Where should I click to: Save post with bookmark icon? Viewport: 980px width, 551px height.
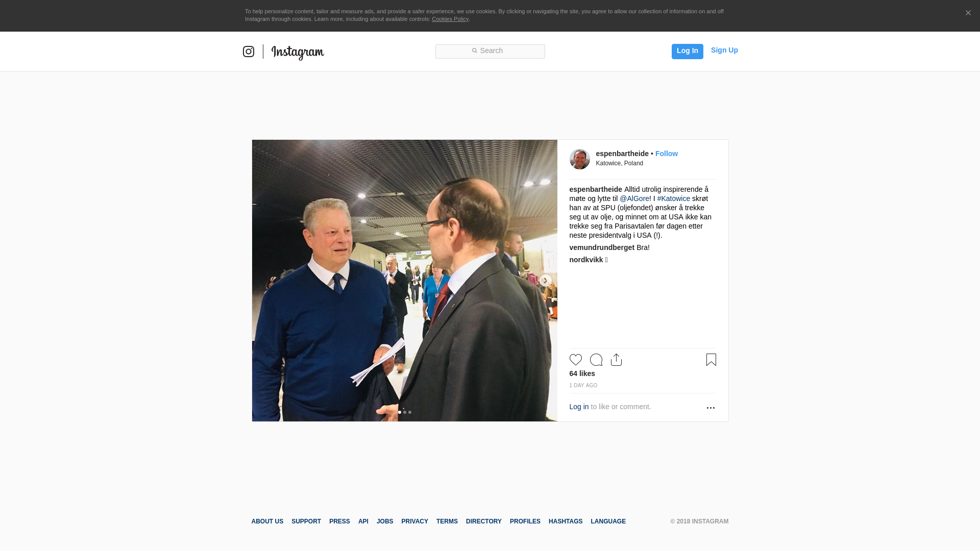(711, 360)
